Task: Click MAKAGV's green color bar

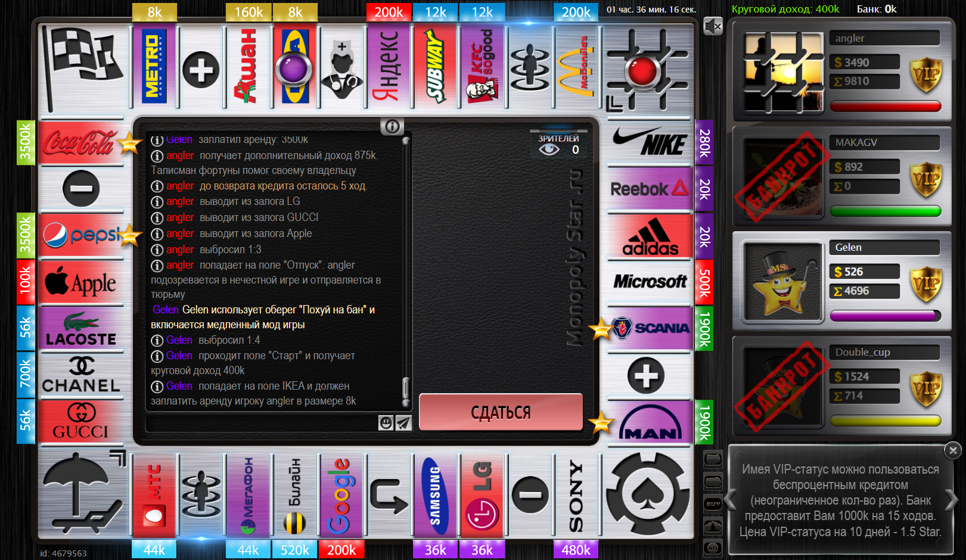Action: (x=886, y=211)
